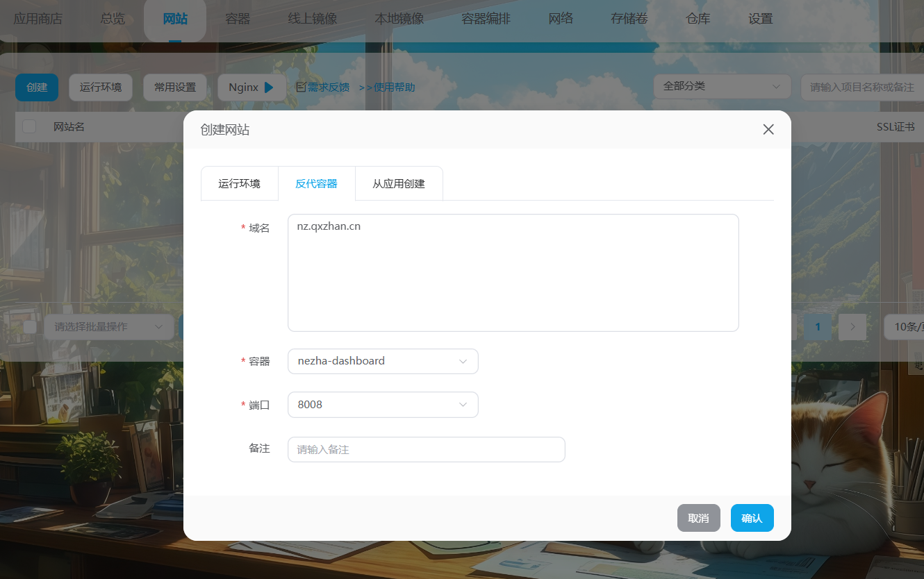Click the Nginx play arrow icon
The width and height of the screenshot is (924, 579).
(x=269, y=87)
